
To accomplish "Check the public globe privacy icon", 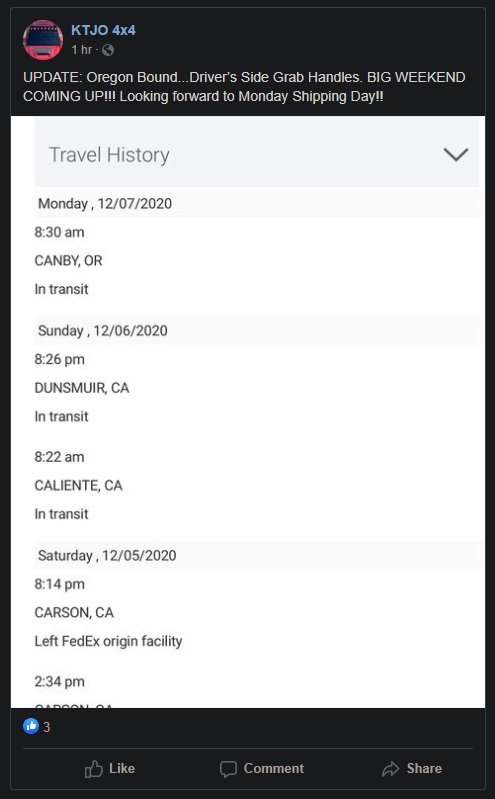I will point(108,50).
